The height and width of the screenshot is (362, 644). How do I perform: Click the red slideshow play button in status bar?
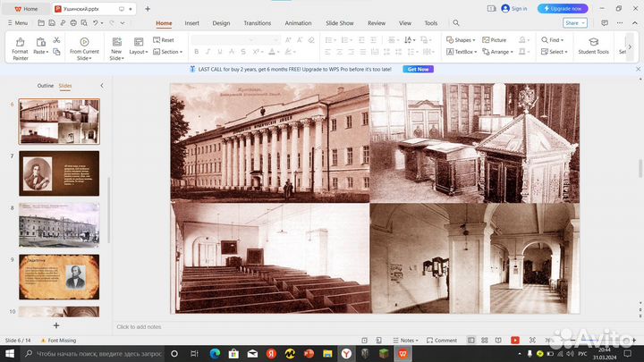[x=515, y=341]
